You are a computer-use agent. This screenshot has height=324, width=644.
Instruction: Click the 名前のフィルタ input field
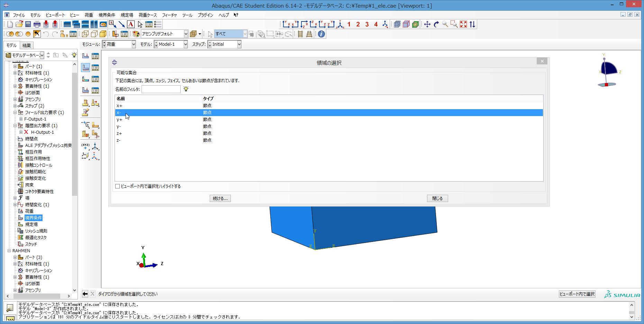[161, 89]
